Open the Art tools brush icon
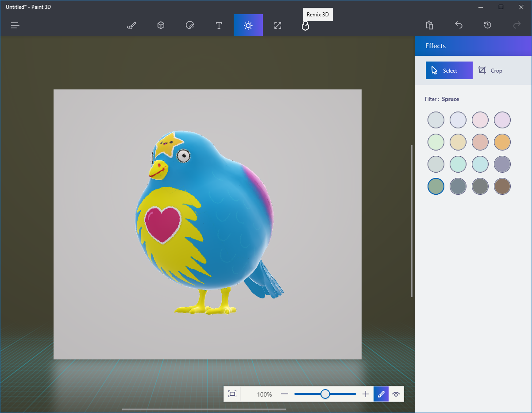 tap(131, 26)
